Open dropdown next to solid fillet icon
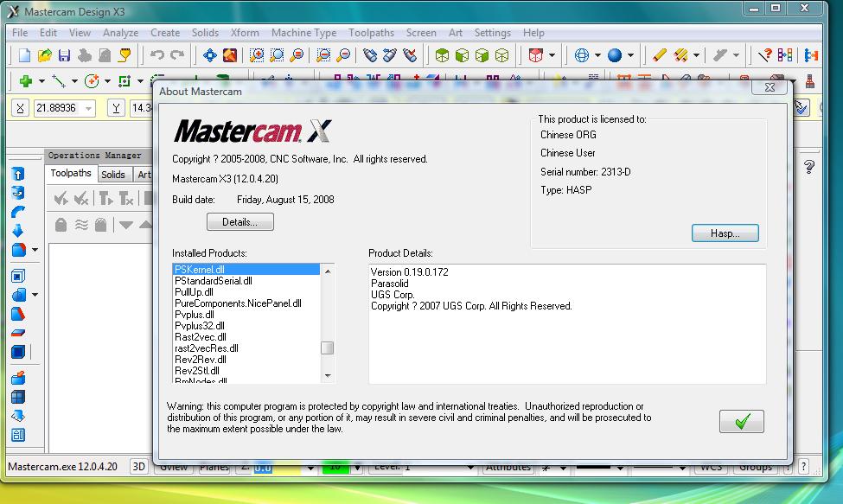 point(35,250)
